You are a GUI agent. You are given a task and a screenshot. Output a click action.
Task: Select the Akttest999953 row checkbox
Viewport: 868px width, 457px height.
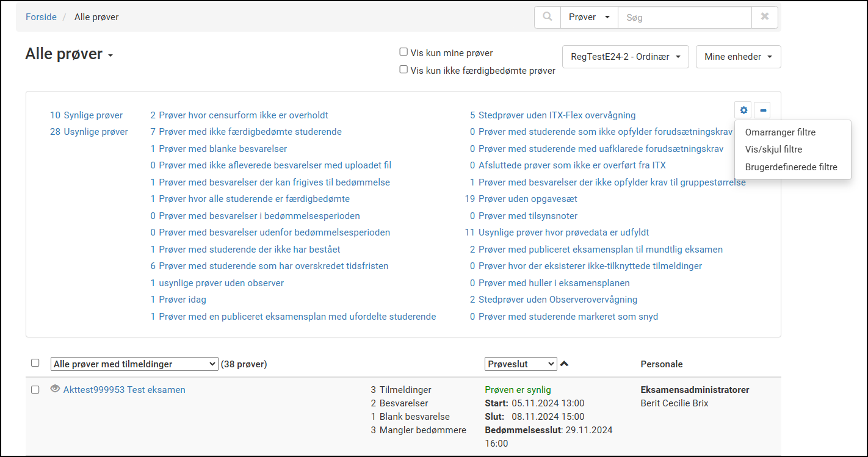tap(35, 390)
